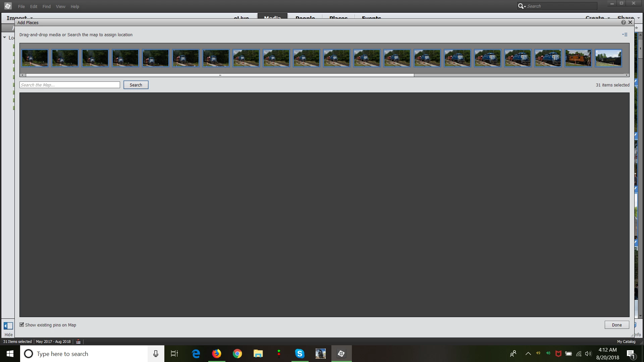Open Firefox from the taskbar
644x362 pixels.
(217, 354)
